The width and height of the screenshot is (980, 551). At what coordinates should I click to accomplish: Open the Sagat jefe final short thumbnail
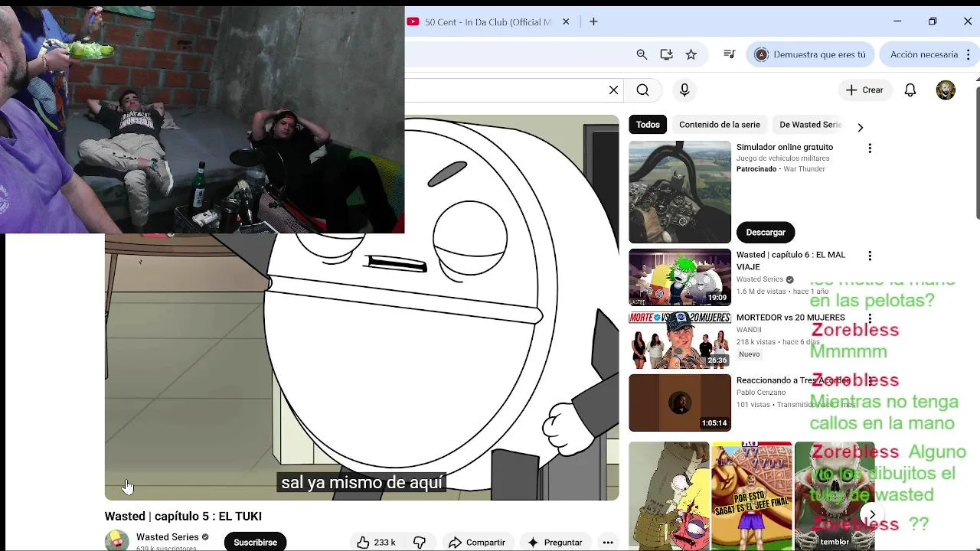pyautogui.click(x=752, y=495)
